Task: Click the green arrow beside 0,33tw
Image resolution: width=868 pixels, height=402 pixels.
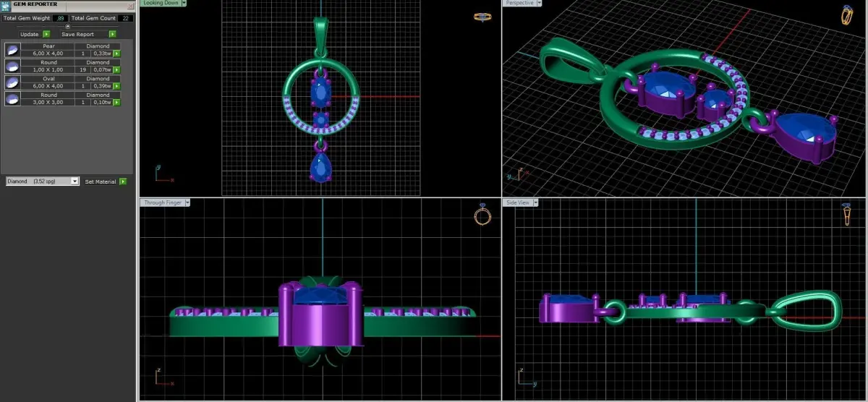Action: coord(116,54)
